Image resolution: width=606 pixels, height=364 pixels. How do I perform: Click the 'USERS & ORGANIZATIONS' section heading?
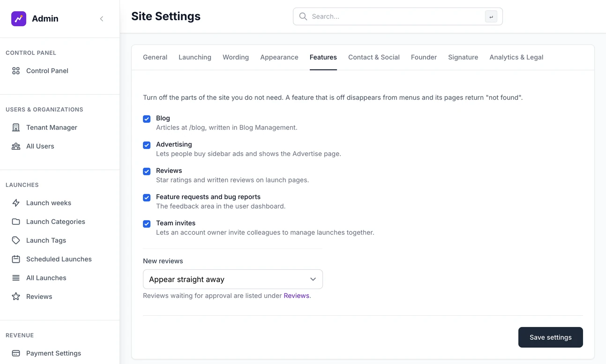point(45,110)
